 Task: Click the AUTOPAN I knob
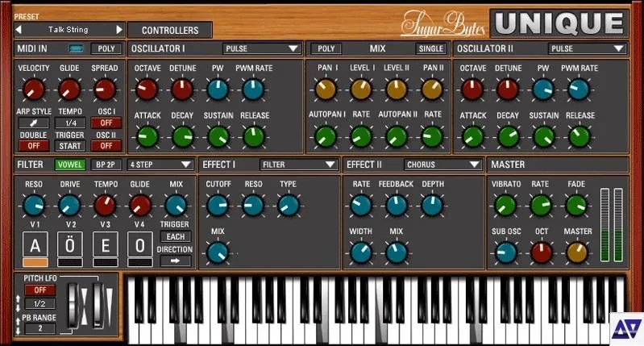(326, 137)
